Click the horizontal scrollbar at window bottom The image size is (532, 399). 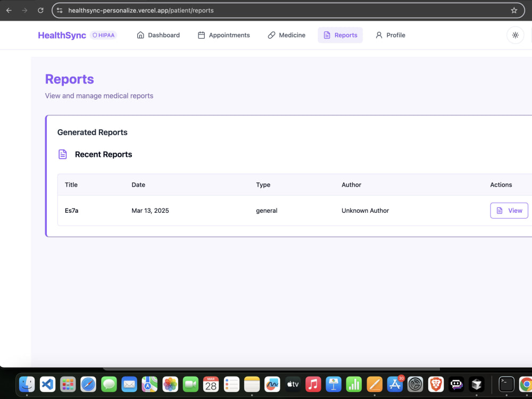[271, 369]
